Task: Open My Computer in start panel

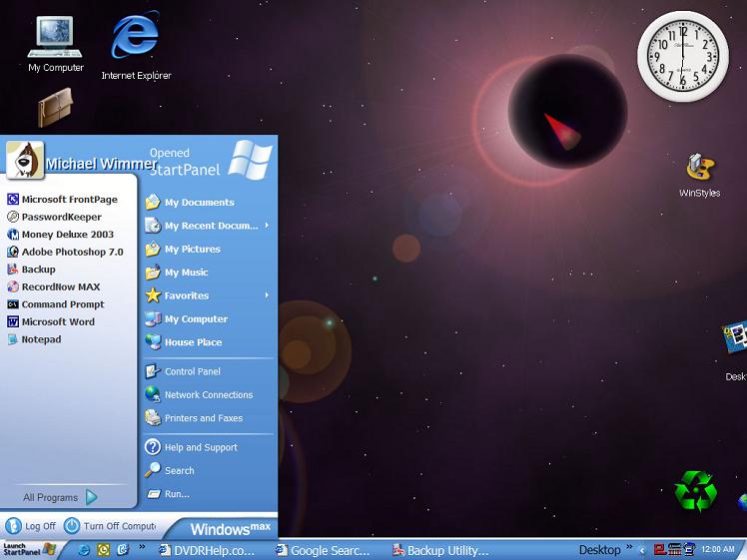Action: (x=187, y=318)
